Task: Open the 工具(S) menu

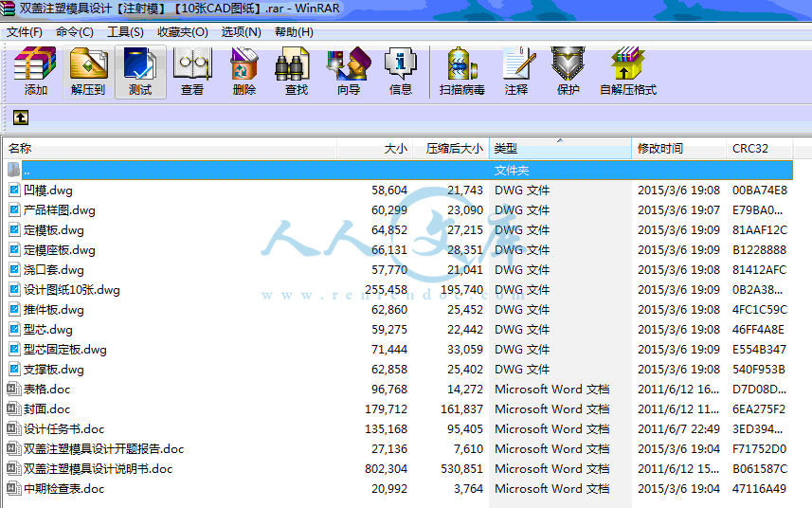Action: tap(125, 32)
